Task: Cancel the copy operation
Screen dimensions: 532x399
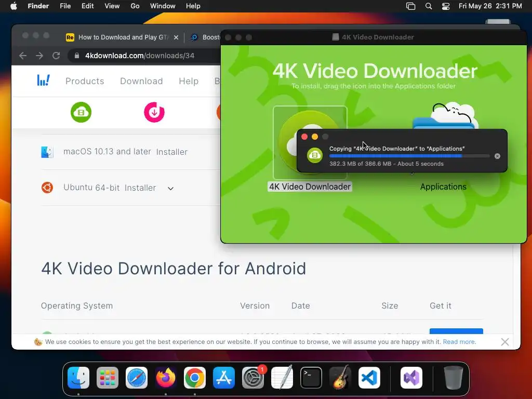Action: [497, 156]
